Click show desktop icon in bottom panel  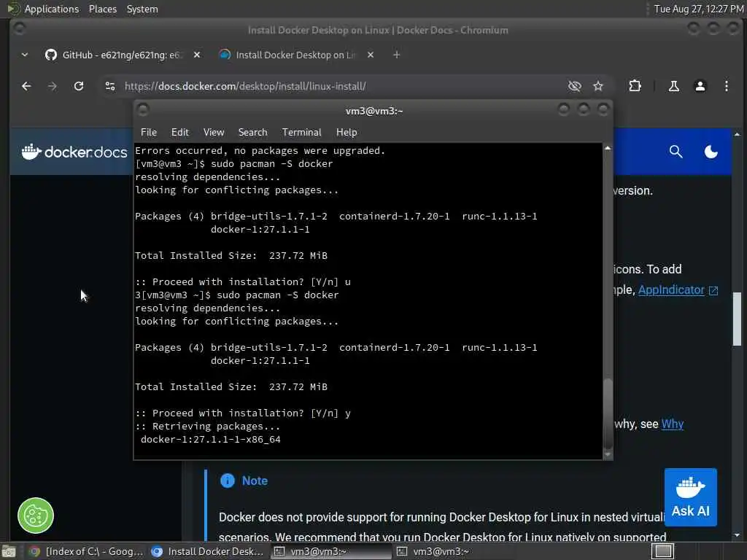click(x=9, y=551)
